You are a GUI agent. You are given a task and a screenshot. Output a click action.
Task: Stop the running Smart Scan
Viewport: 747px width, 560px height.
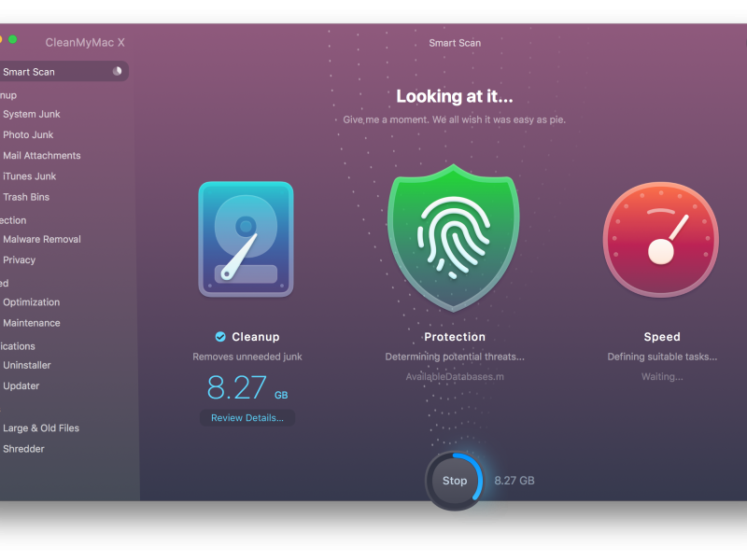[x=455, y=481]
